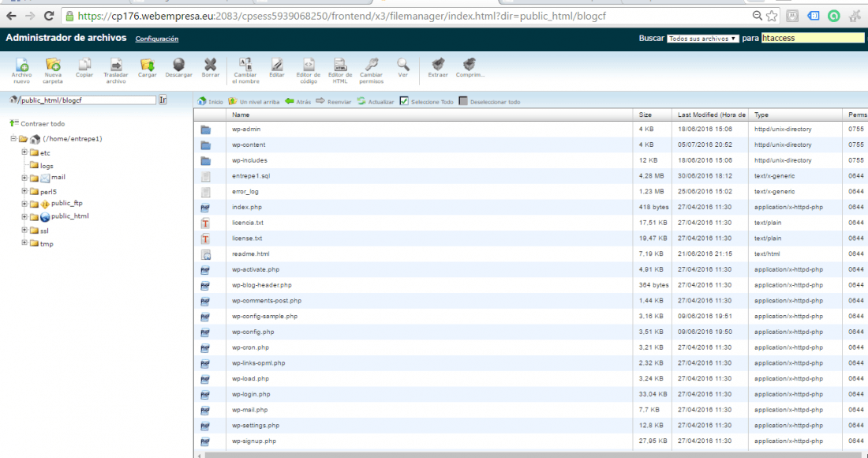Select the licencia.txt file

531,223
